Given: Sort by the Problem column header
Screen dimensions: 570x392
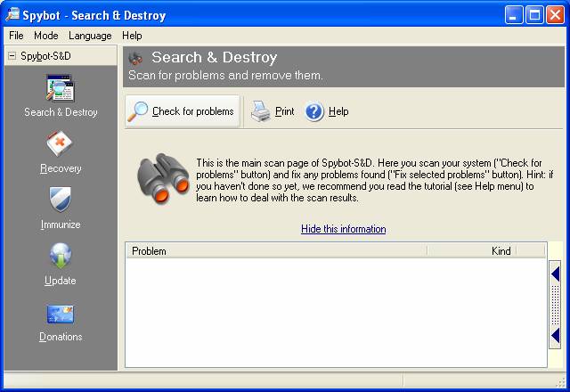Looking at the screenshot, I should (276, 251).
